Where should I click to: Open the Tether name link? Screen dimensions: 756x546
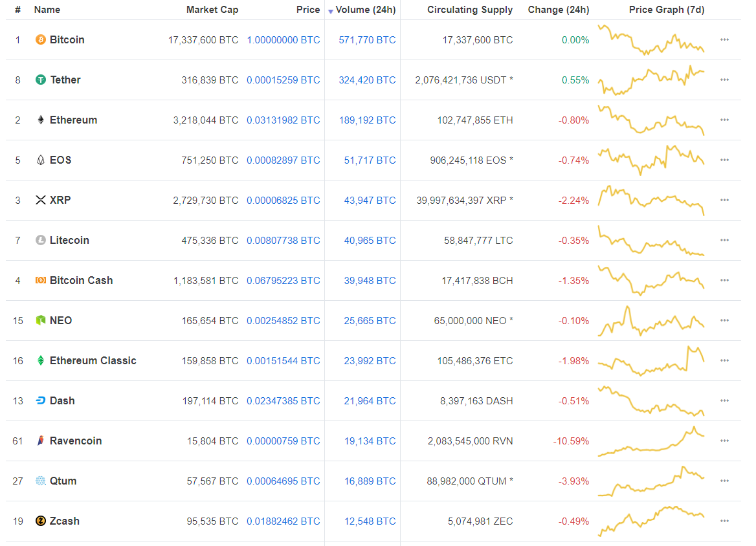pyautogui.click(x=65, y=80)
